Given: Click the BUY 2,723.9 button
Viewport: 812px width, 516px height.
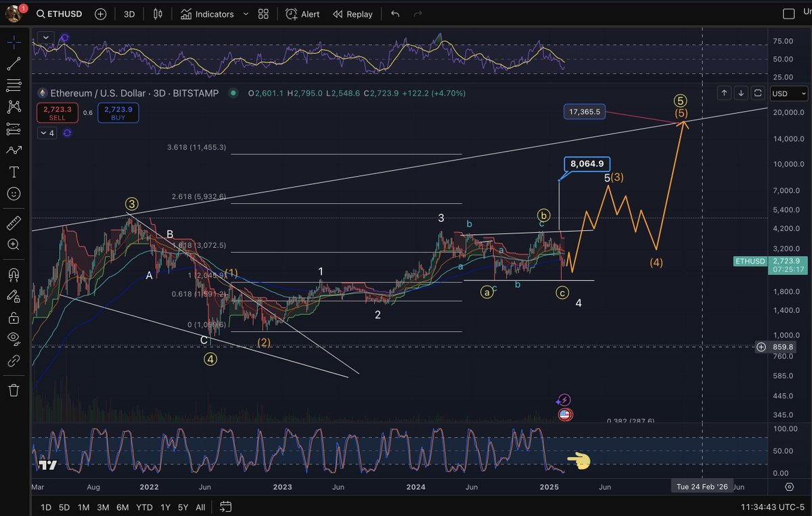Looking at the screenshot, I should 118,113.
